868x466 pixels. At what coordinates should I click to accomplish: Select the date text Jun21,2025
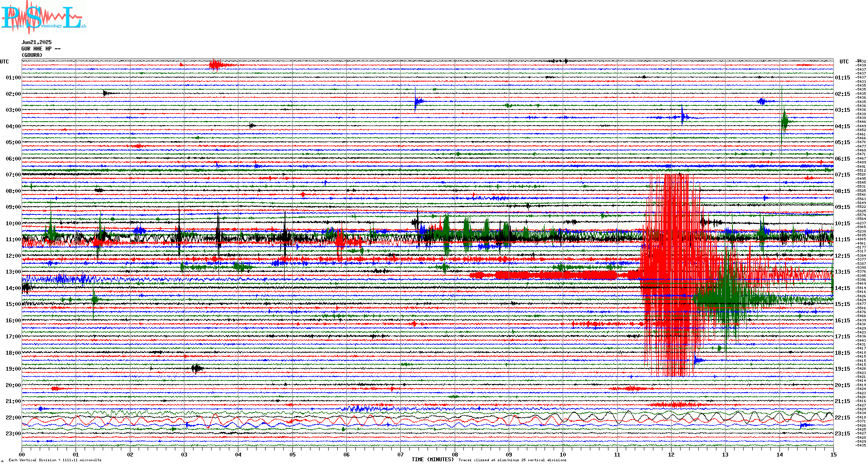37,42
